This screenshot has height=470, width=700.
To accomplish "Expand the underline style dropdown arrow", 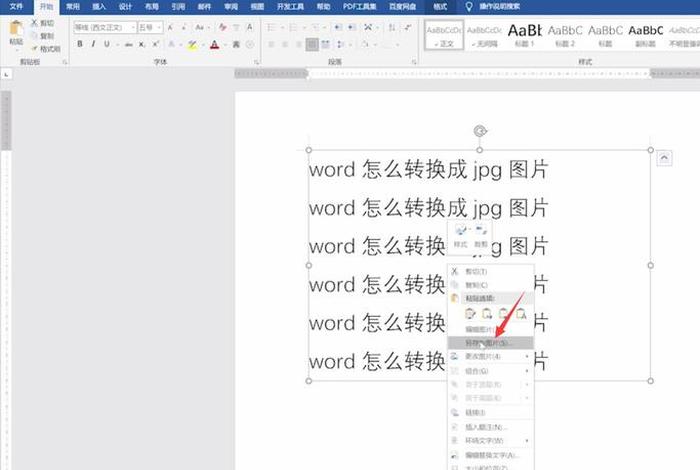I will [117, 44].
